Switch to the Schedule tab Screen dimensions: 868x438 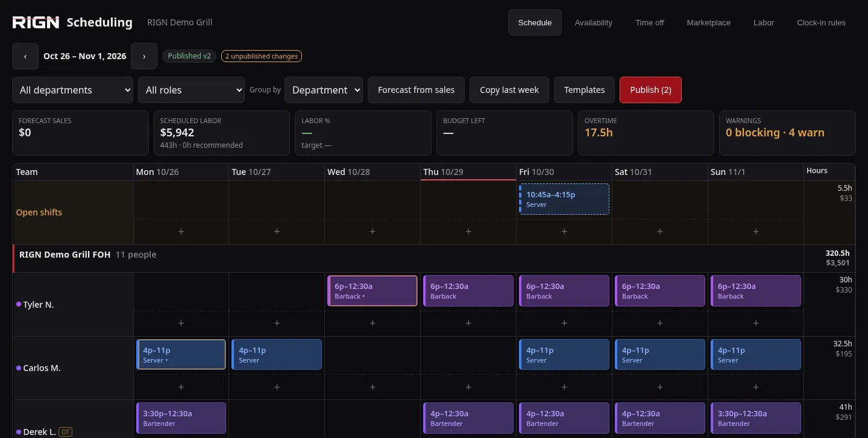pos(535,22)
